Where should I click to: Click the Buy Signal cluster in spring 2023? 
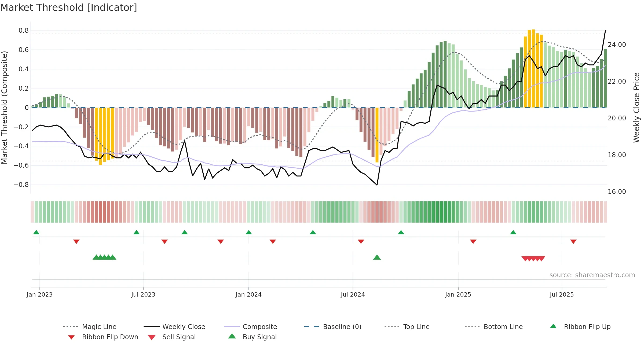[104, 257]
